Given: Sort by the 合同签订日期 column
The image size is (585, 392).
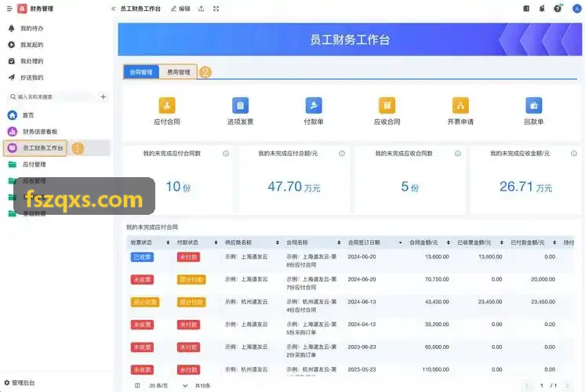Looking at the screenshot, I should [400, 242].
